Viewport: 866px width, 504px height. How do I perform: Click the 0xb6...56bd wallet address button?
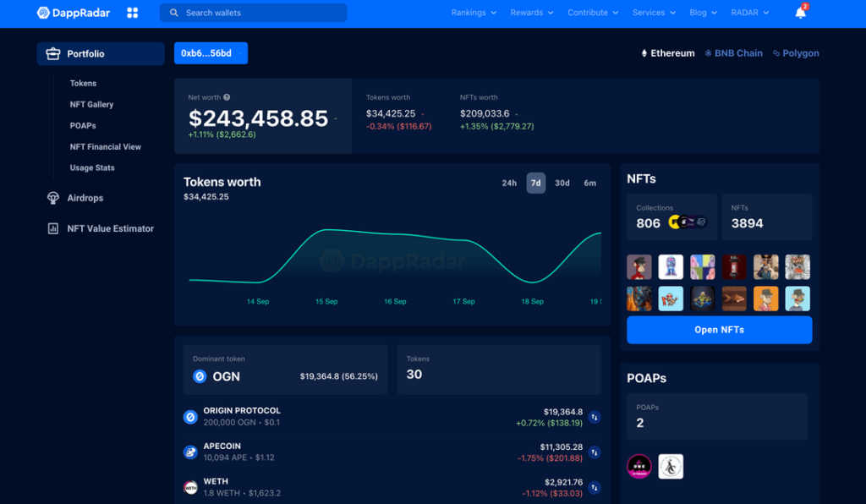(211, 53)
